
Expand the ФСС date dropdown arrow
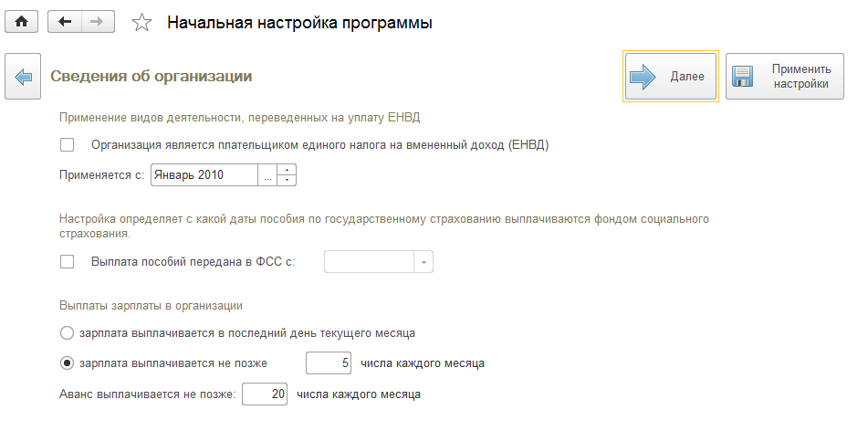tap(424, 262)
